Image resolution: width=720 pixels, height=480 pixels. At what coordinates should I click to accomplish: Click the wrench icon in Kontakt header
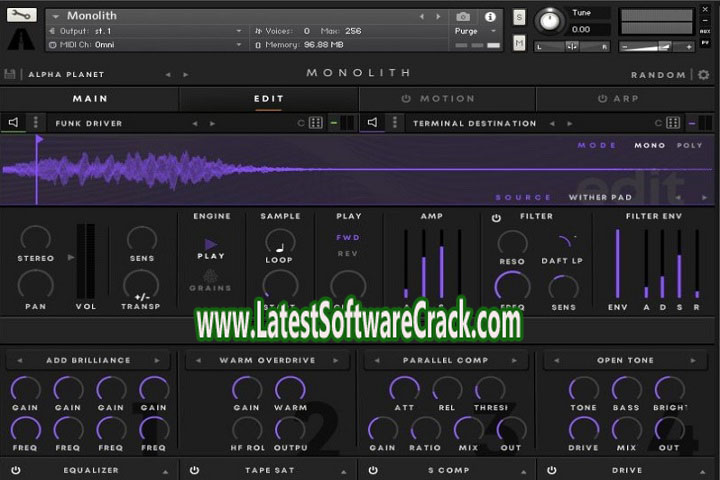[x=21, y=16]
